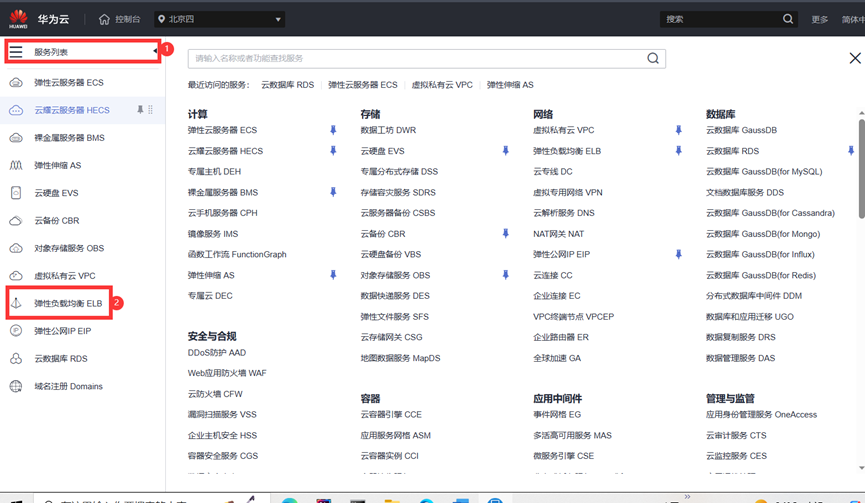Open sidebar 弹性负载均衡 ELB icon
The width and height of the screenshot is (865, 503).
[x=16, y=303]
